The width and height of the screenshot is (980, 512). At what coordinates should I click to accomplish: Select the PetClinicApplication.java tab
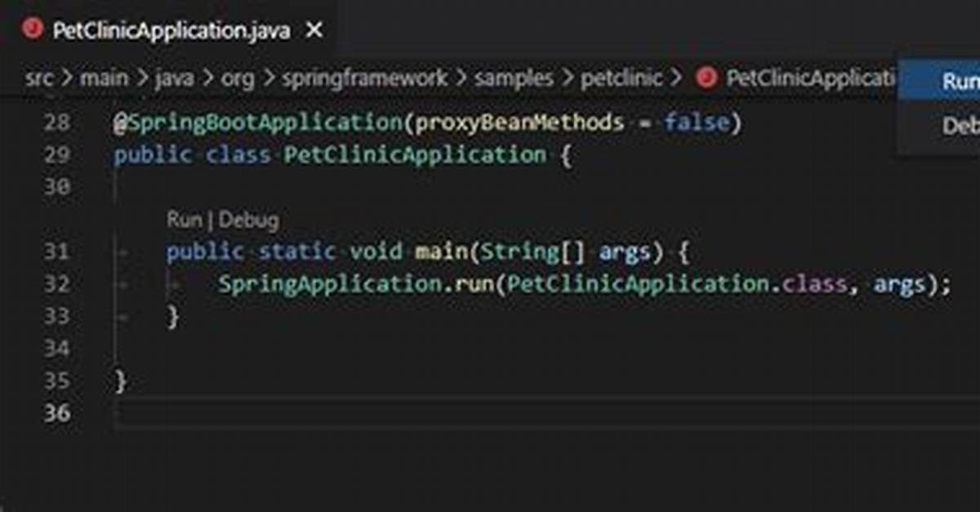coord(171,30)
